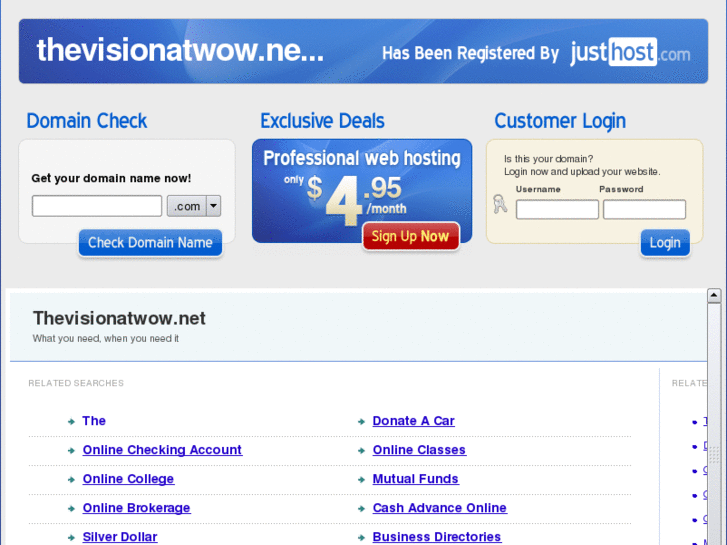This screenshot has width=727, height=545.
Task: Open the .com domain extension dropdown
Action: coord(194,206)
